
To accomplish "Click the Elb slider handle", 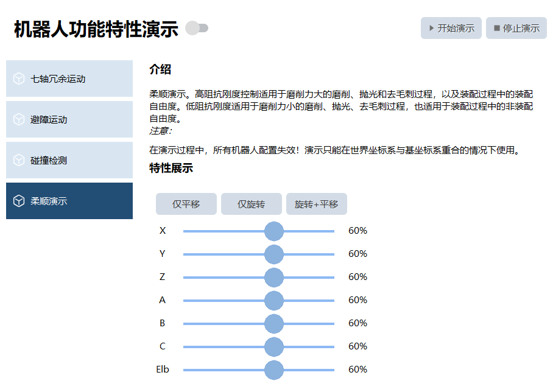I will pos(274,370).
